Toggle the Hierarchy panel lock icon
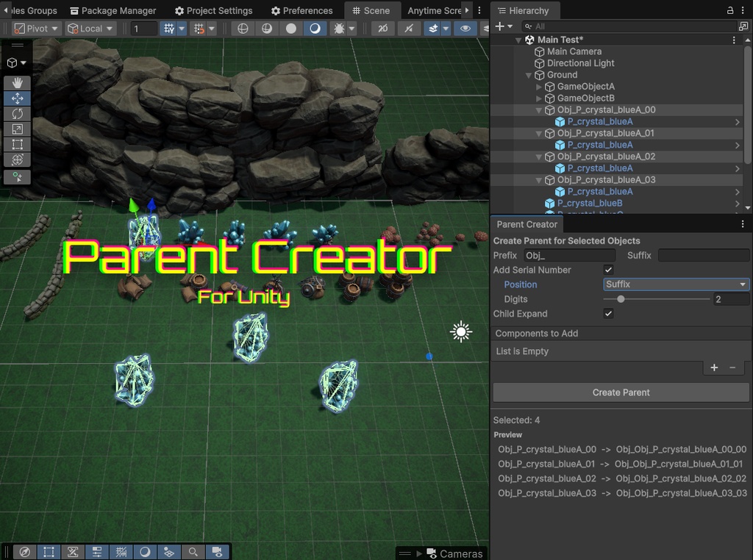Viewport: 753px width, 560px height. click(x=730, y=10)
